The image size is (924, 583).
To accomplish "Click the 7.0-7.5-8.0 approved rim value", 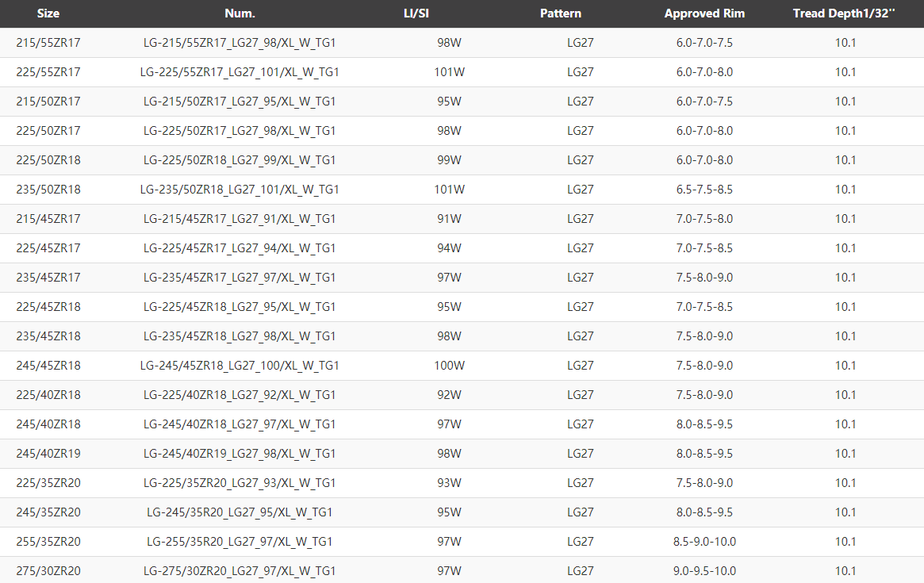I will point(704,219).
